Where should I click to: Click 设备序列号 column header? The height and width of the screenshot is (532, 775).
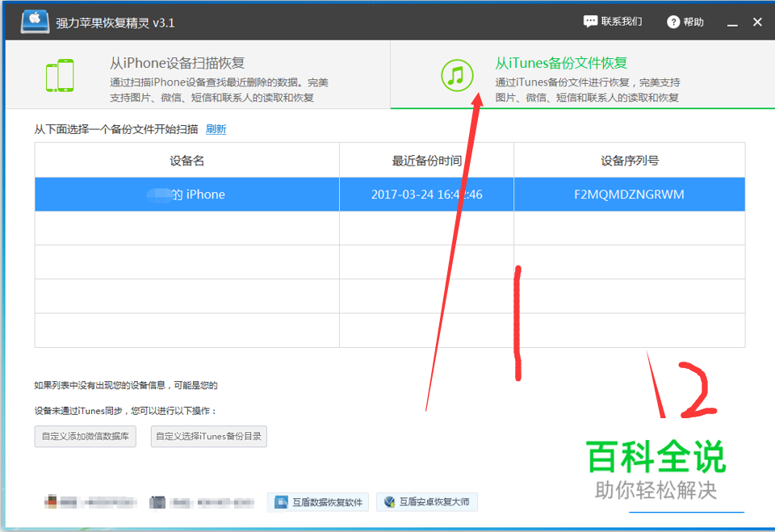coord(629,161)
